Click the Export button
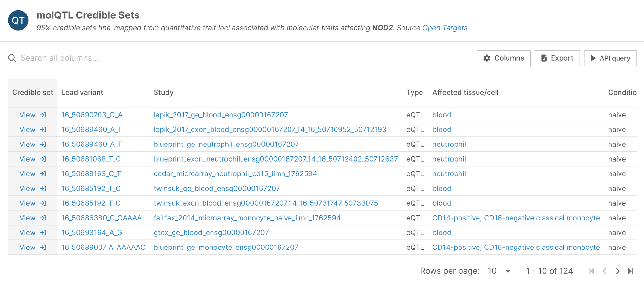The image size is (644, 299). pyautogui.click(x=557, y=58)
